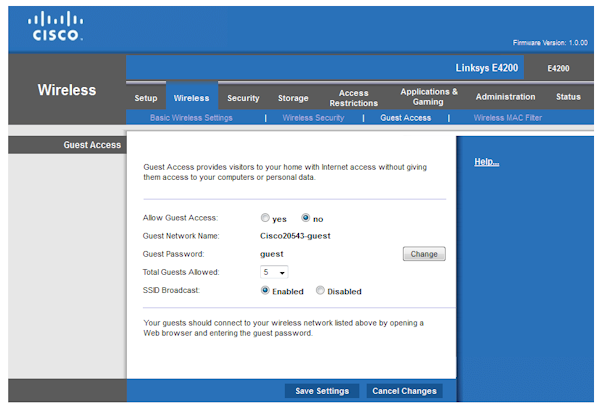Open Applications & Gaming tab
The width and height of the screenshot is (600, 412).
pos(428,97)
